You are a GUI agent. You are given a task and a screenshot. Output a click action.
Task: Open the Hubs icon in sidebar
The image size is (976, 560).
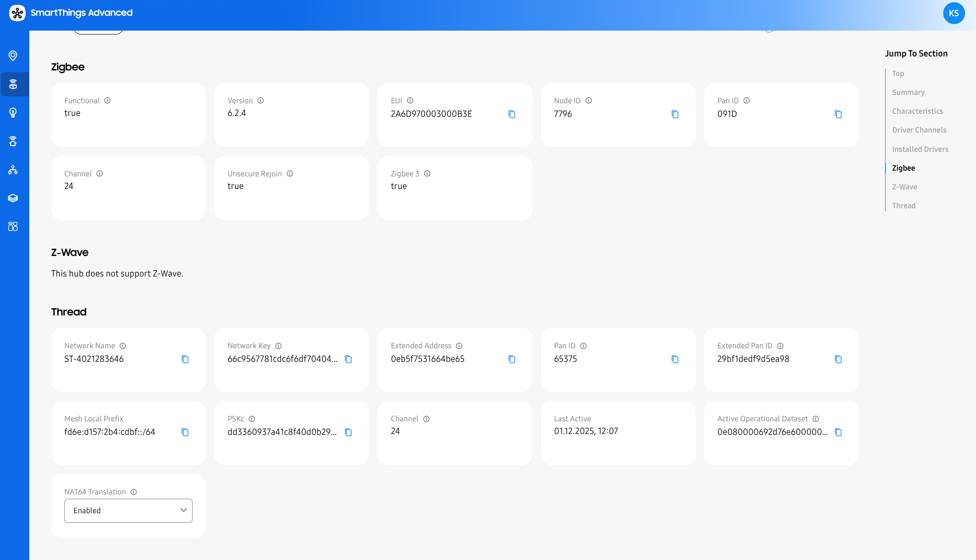(13, 84)
